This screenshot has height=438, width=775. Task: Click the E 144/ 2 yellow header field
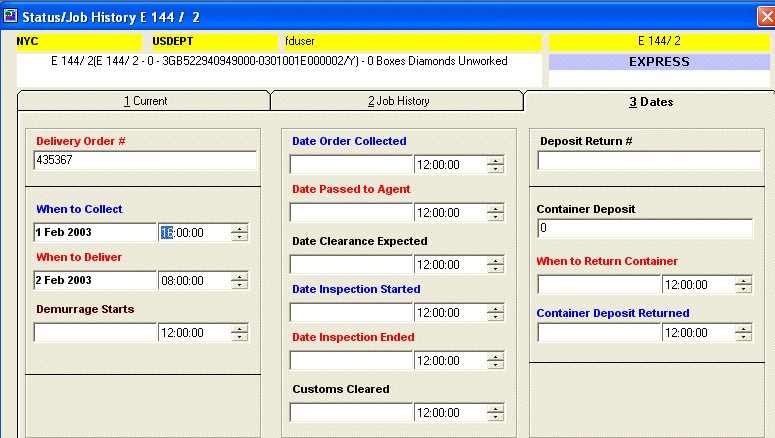pyautogui.click(x=659, y=42)
